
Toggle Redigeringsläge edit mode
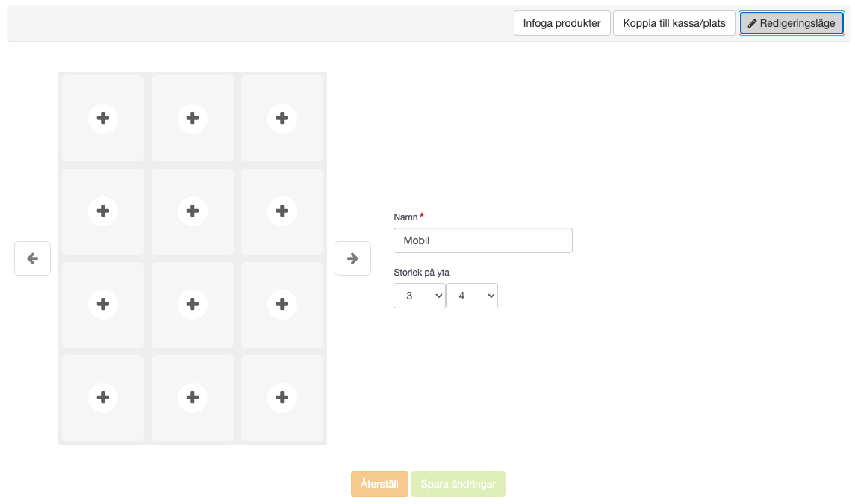[792, 23]
